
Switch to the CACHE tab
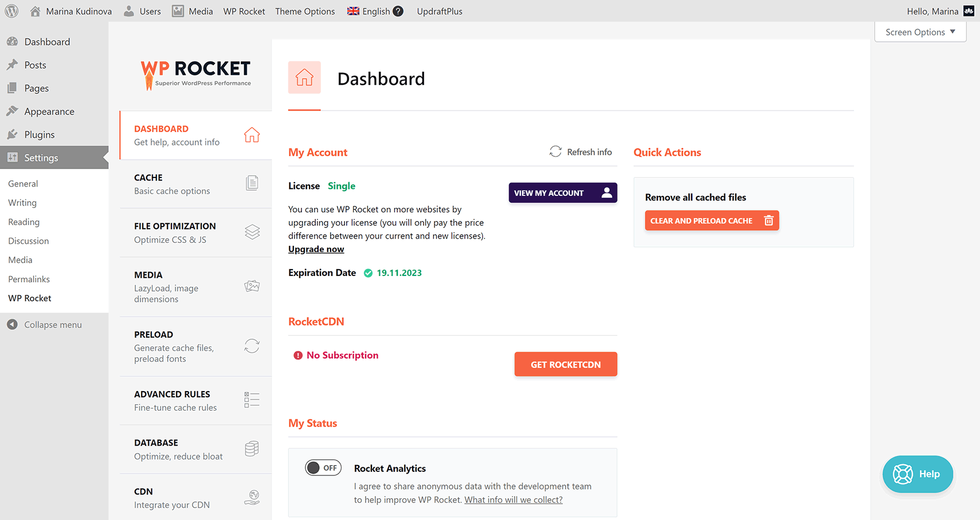[196, 184]
